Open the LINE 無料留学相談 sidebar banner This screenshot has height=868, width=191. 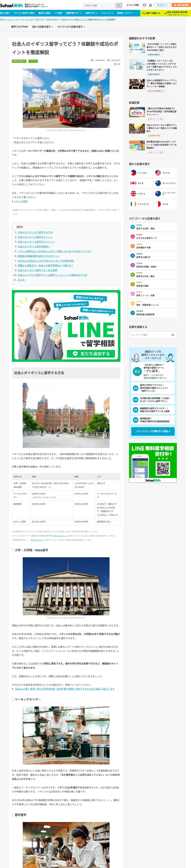(153, 463)
